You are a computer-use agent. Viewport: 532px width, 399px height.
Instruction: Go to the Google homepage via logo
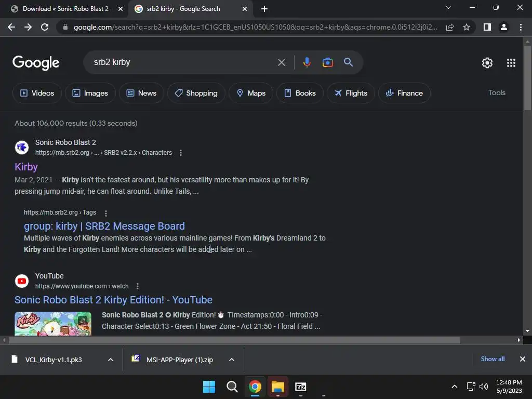36,63
